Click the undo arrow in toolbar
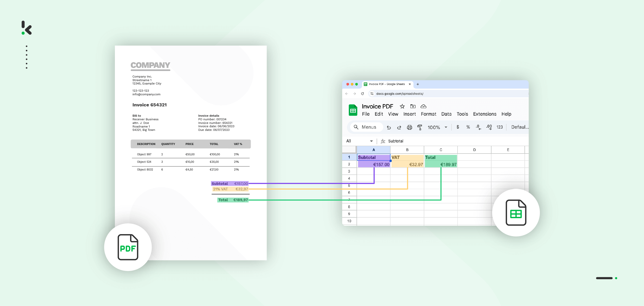The image size is (644, 306). (389, 127)
